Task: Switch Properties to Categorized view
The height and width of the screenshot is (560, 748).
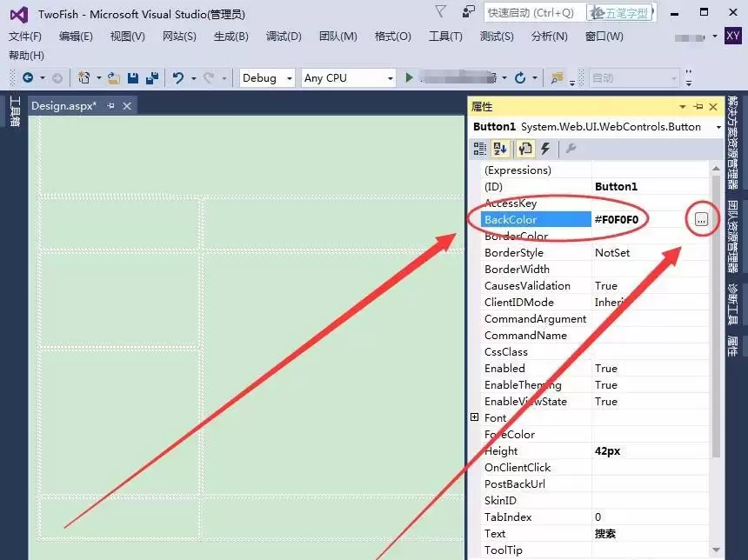Action: click(x=479, y=149)
